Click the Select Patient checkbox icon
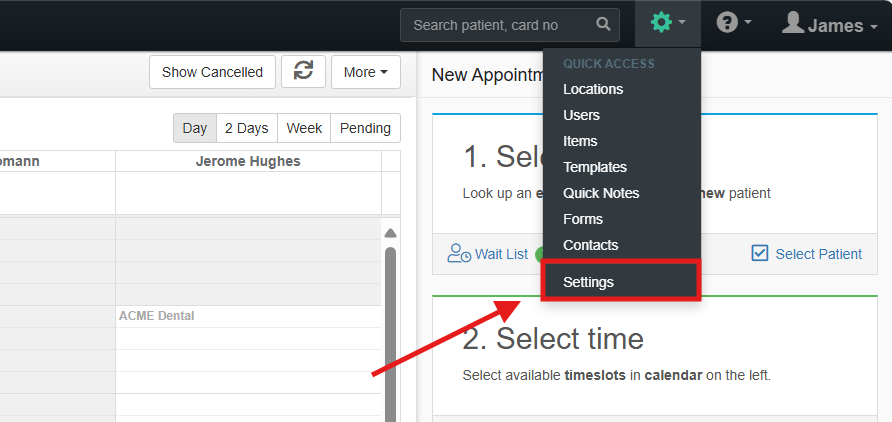 tap(759, 253)
